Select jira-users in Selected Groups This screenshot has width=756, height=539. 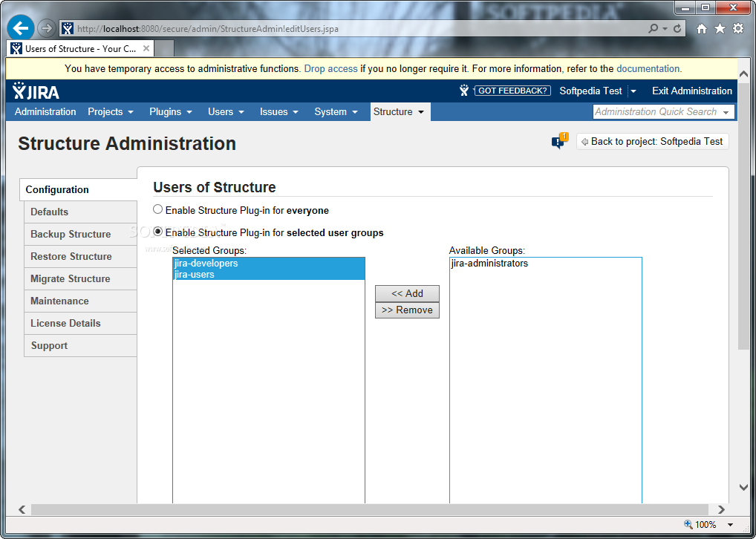tap(269, 274)
